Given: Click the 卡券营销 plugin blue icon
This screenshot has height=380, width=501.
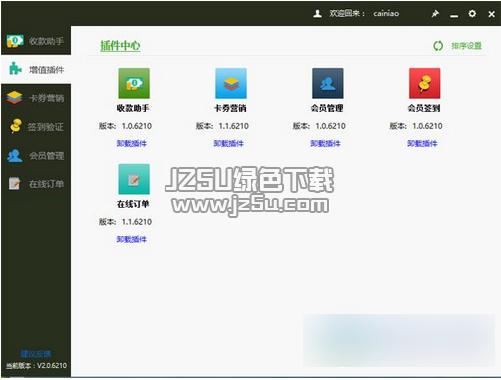Looking at the screenshot, I should [231, 83].
